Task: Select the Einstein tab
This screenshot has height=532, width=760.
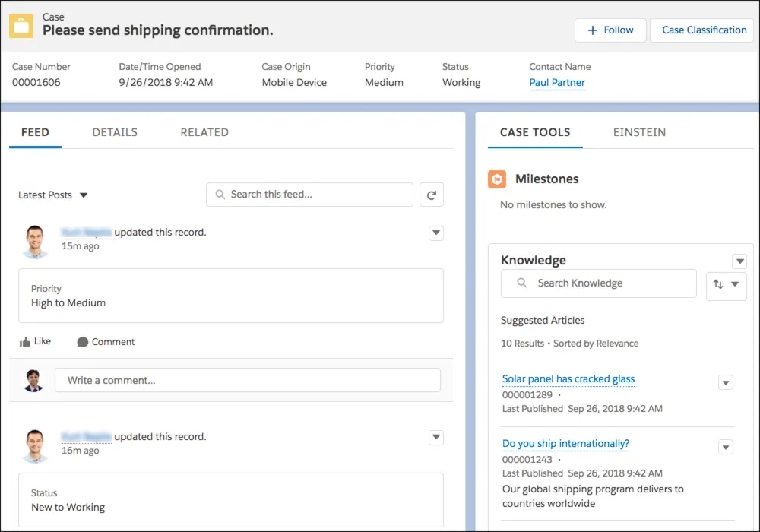Action: tap(639, 132)
